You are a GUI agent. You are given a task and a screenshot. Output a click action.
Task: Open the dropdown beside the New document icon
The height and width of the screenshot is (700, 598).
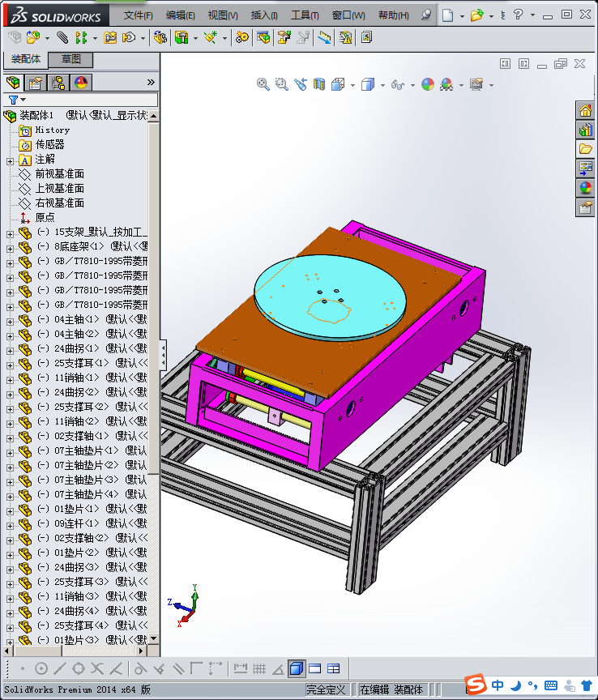point(462,16)
